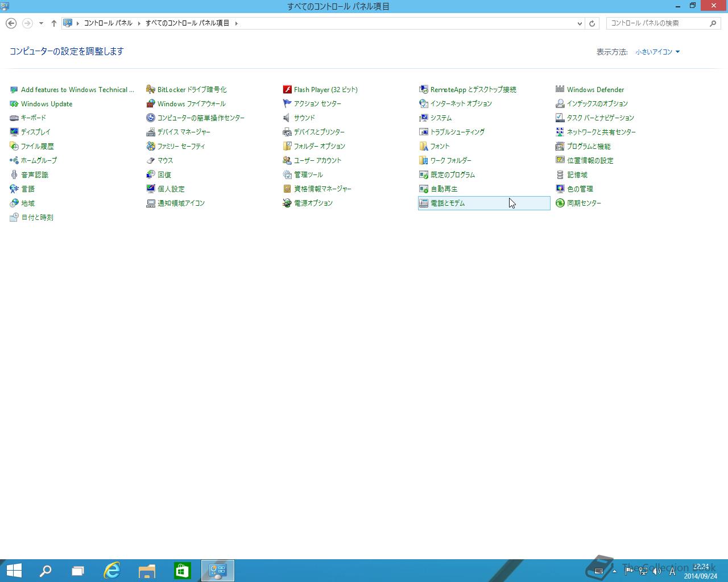Go up one level arrow button
The image size is (728, 582).
(53, 23)
